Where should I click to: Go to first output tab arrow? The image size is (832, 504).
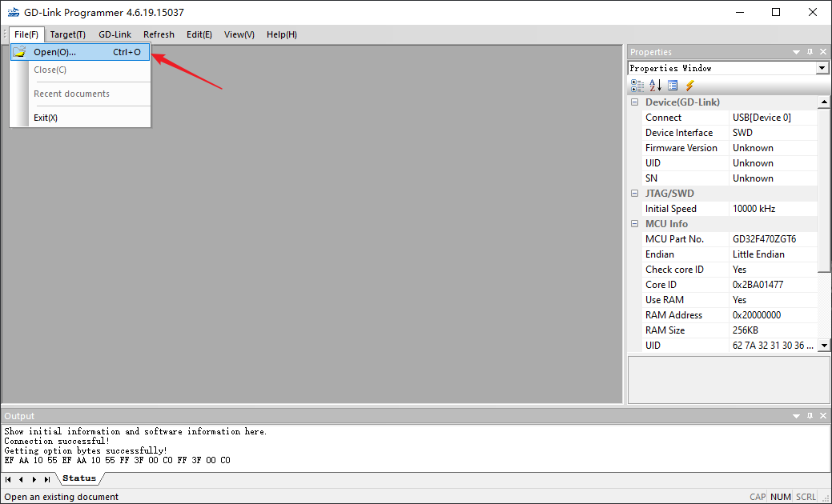tap(8, 480)
